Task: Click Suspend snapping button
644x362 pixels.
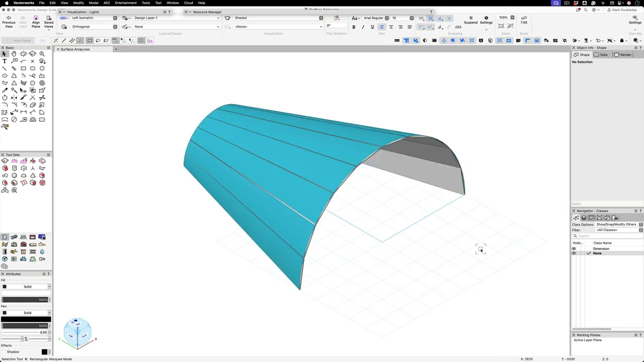Action: [471, 20]
